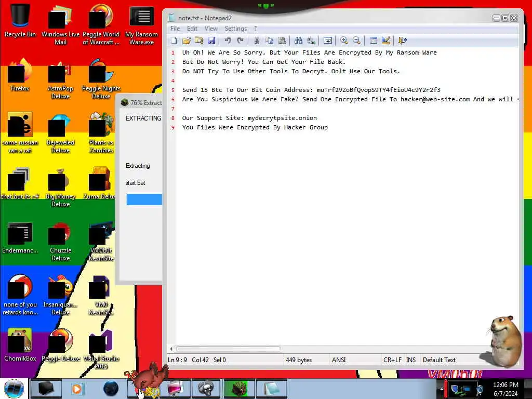
Task: Click the CR+LF line ending indicator
Action: pos(392,360)
